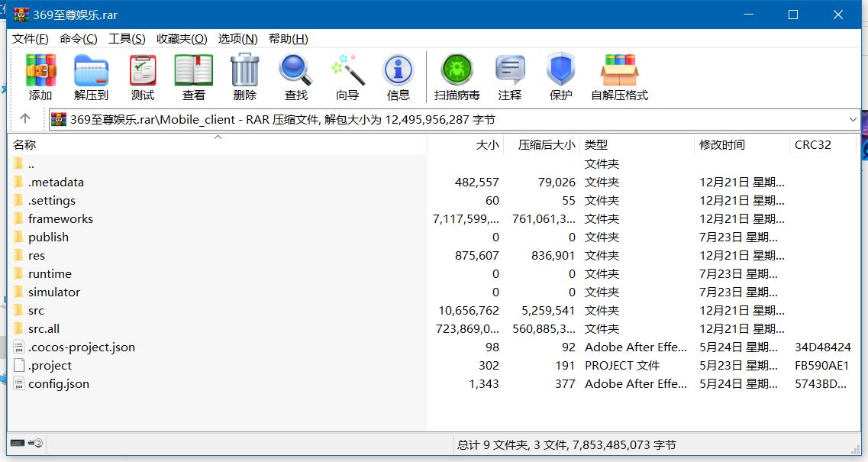Open the 工具(S) menu

click(127, 39)
